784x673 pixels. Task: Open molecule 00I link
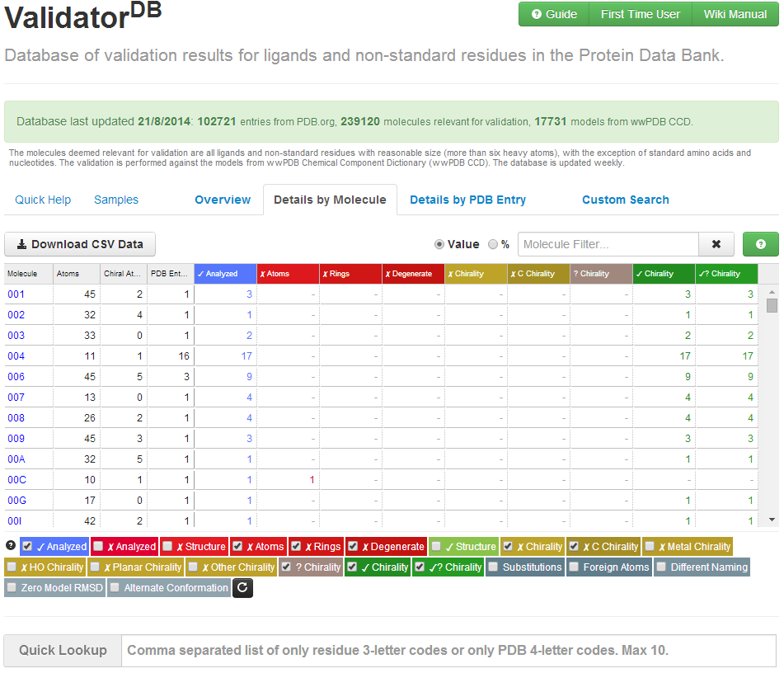coord(15,521)
